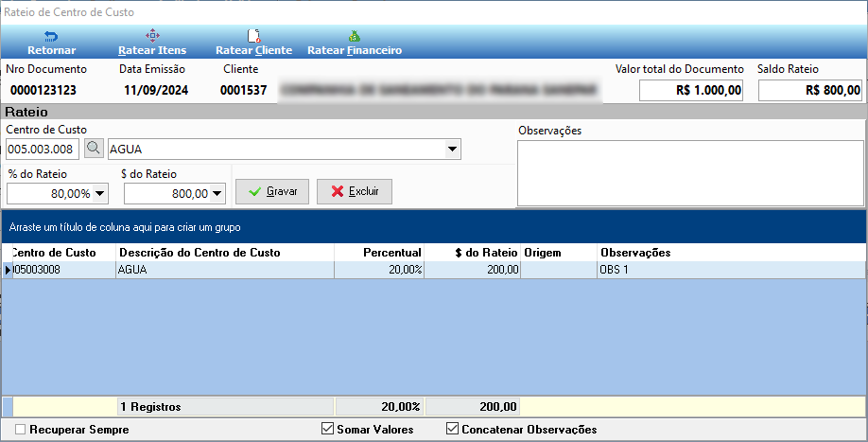Focus the Centro de Custo code field

click(x=43, y=149)
